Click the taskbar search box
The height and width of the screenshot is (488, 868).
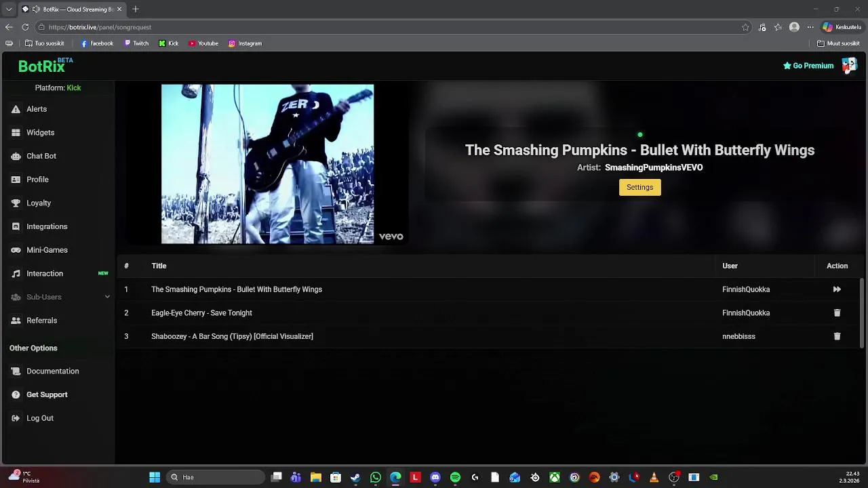[x=215, y=477]
